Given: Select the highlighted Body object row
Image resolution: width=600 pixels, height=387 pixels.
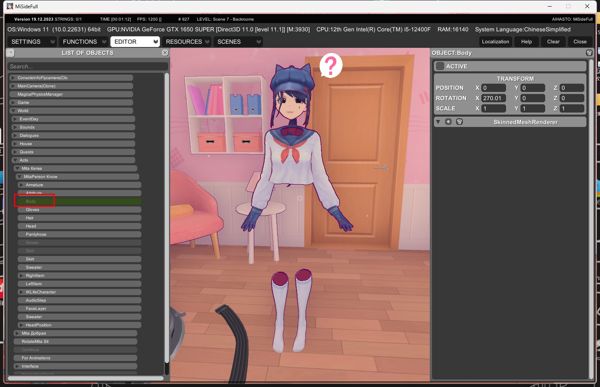Looking at the screenshot, I should point(80,201).
